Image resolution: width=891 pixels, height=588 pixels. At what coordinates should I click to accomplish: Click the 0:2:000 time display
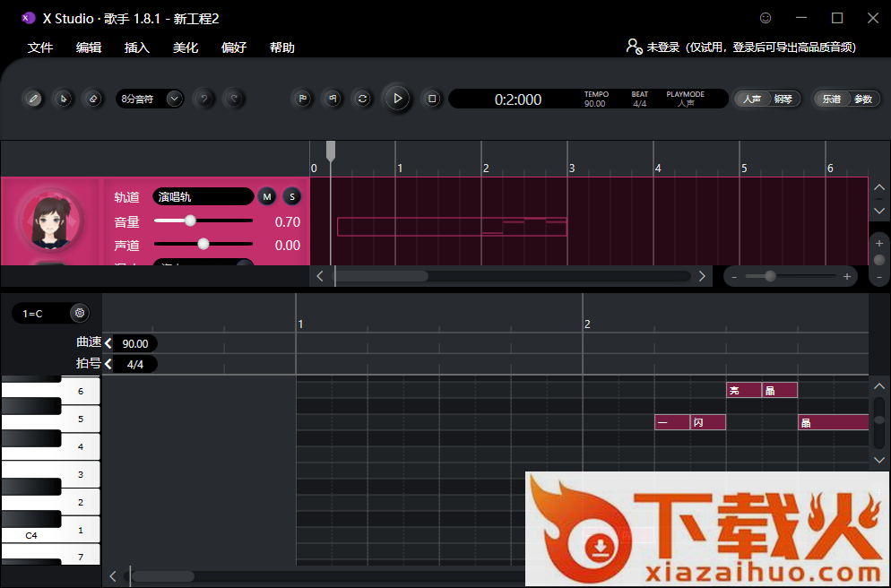pos(518,99)
